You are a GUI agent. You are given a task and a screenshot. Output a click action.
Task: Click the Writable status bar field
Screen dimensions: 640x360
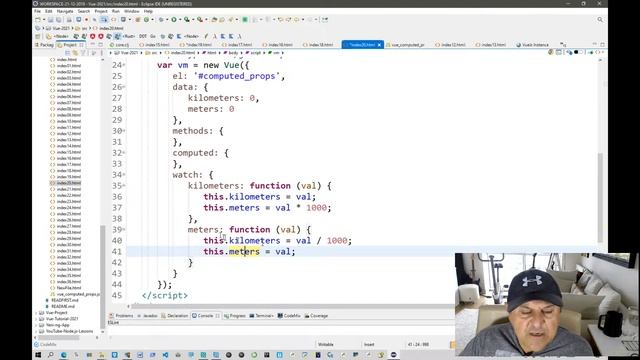tap(326, 344)
